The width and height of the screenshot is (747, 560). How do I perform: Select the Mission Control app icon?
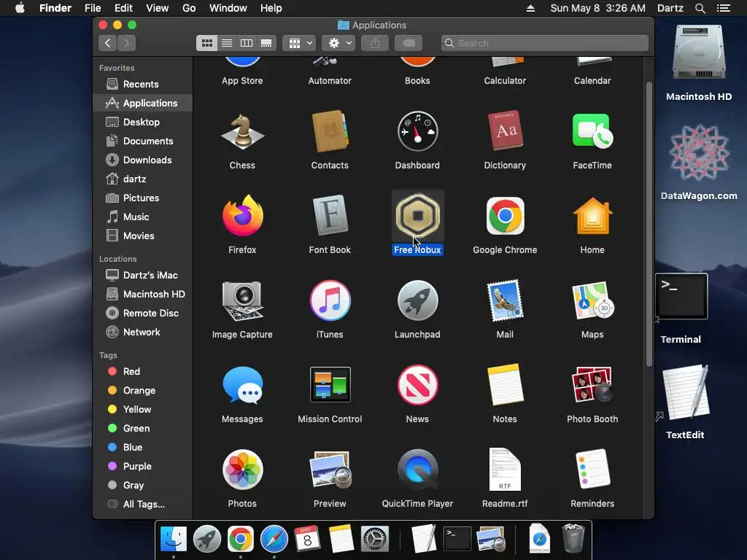point(330,385)
